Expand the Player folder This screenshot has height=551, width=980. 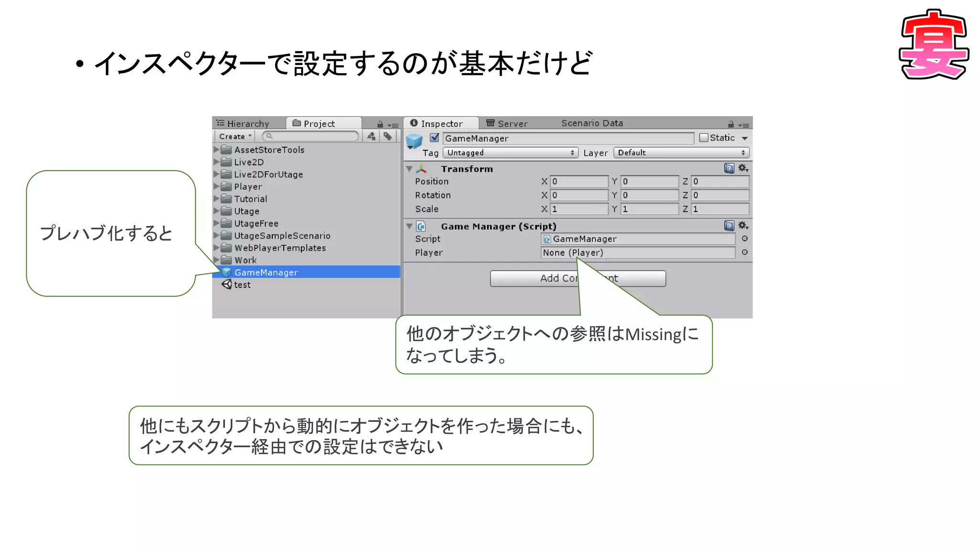point(216,187)
